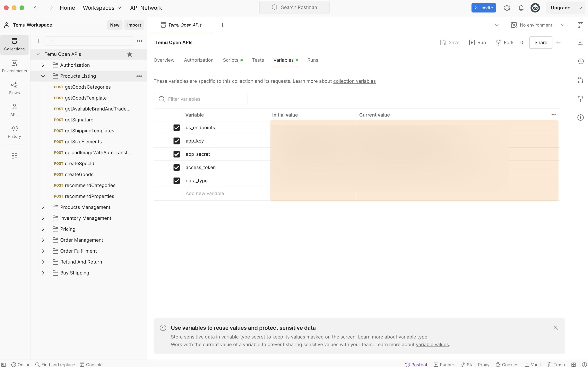This screenshot has height=367, width=588.
Task: Click the notifications bell icon
Action: click(521, 8)
